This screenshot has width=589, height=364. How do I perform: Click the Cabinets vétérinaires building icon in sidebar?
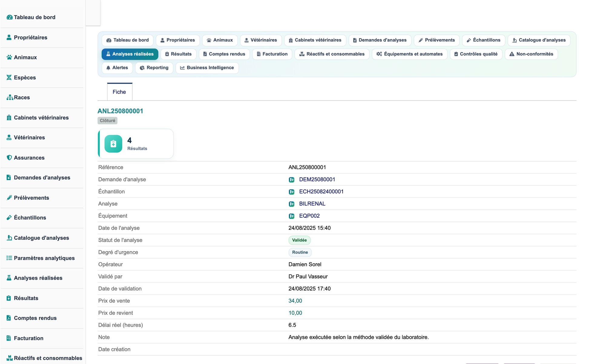[x=9, y=118]
